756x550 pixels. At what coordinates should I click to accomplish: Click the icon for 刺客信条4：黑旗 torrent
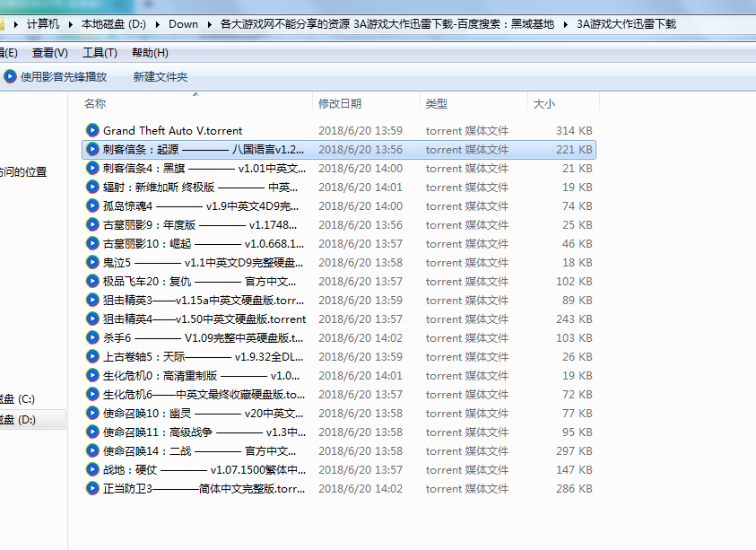pos(92,168)
